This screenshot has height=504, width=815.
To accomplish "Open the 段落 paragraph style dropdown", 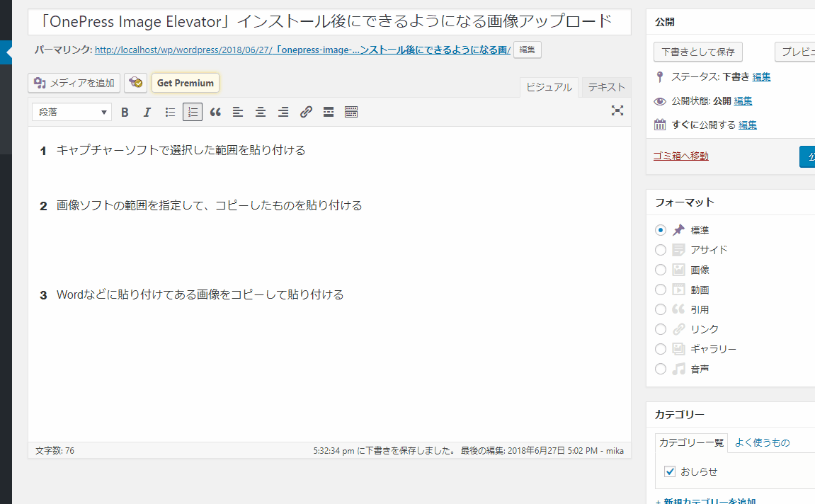I will point(72,112).
